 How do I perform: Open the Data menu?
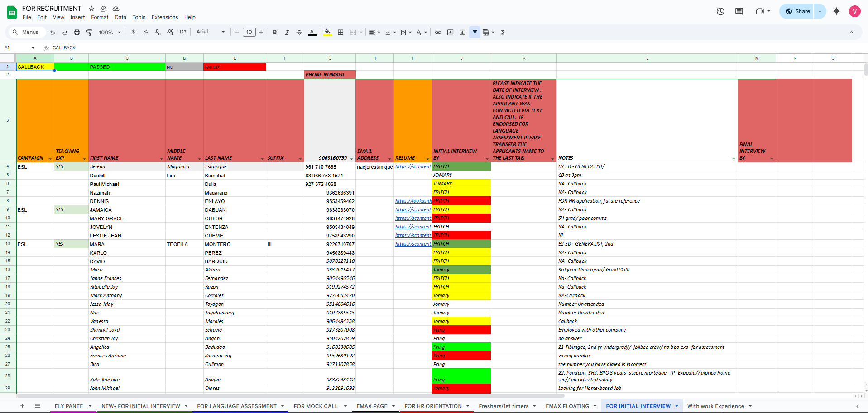coord(120,17)
